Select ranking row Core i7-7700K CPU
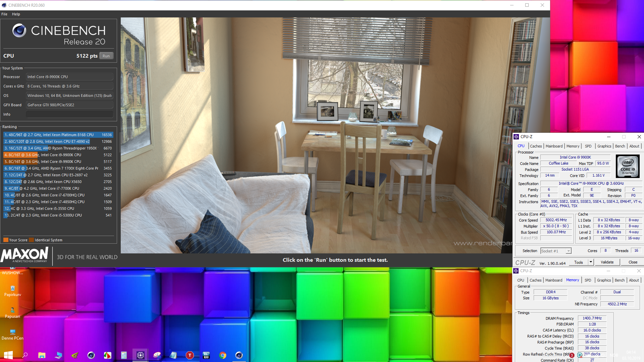644x362 pixels. [x=58, y=188]
